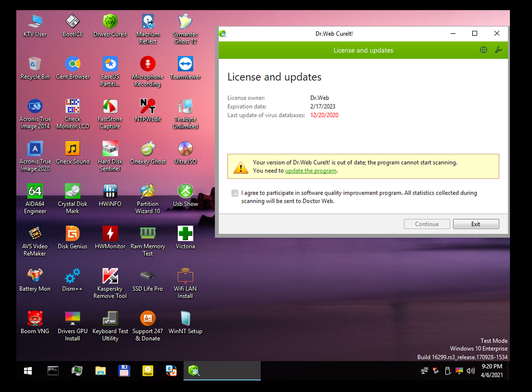The width and height of the screenshot is (532, 392).
Task: Launch Teamviewer from desktop
Action: click(x=185, y=68)
